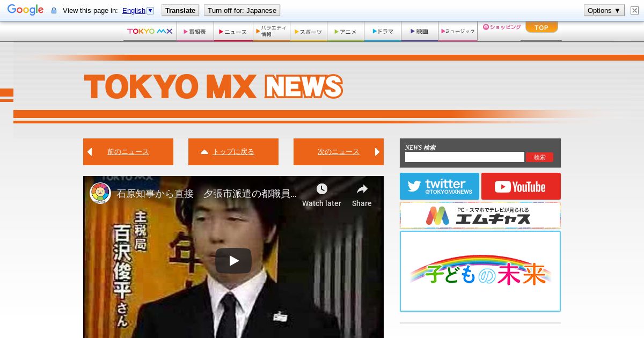Open the 番組表 menu item

tap(195, 32)
